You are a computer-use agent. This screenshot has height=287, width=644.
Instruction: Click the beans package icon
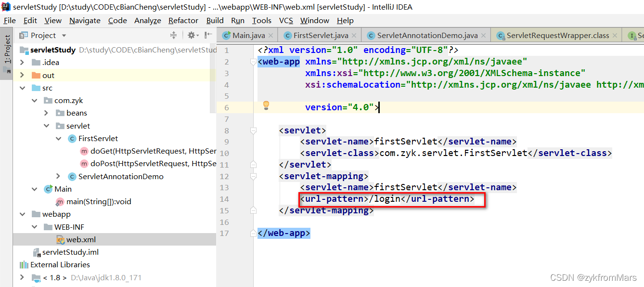(x=60, y=113)
